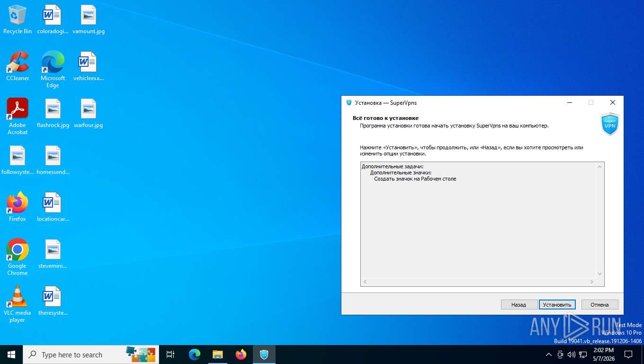Open the Recycle Bin desktop icon
This screenshot has width=644, height=364.
[18, 19]
